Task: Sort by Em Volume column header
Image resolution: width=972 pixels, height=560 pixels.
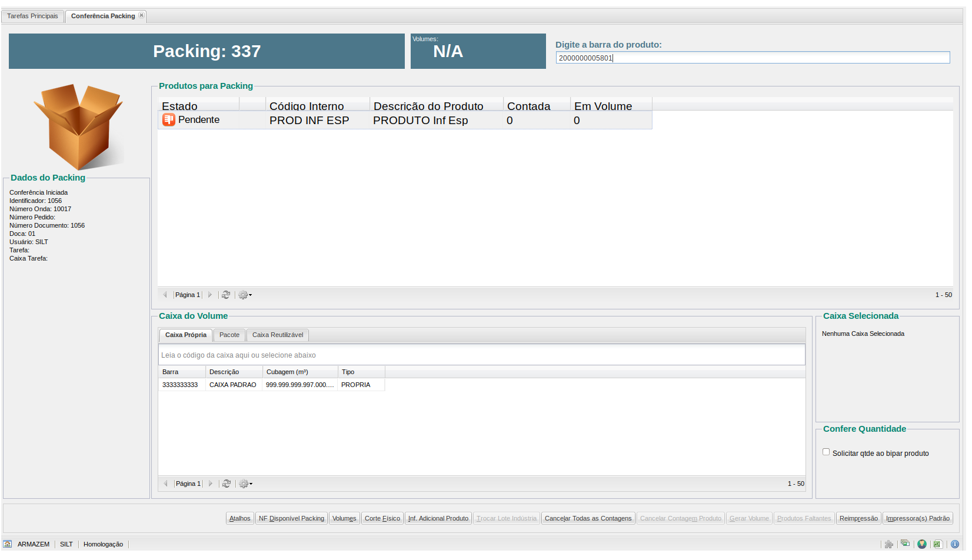Action: tap(611, 105)
